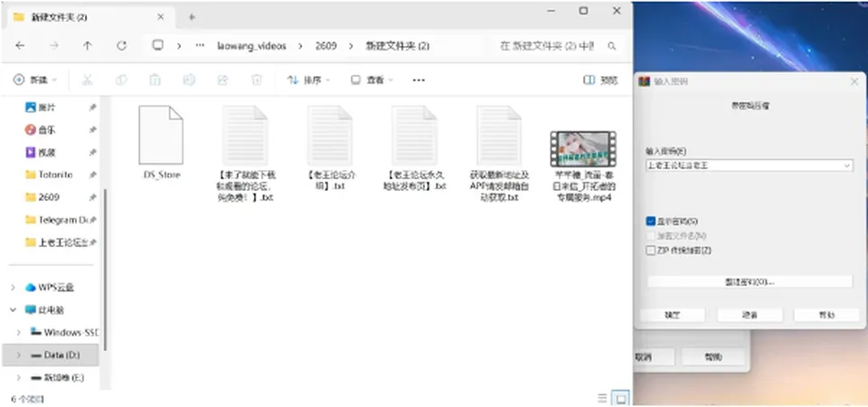Expand the Windows-SSD drive node
Image resolution: width=868 pixels, height=407 pixels.
[x=19, y=333]
